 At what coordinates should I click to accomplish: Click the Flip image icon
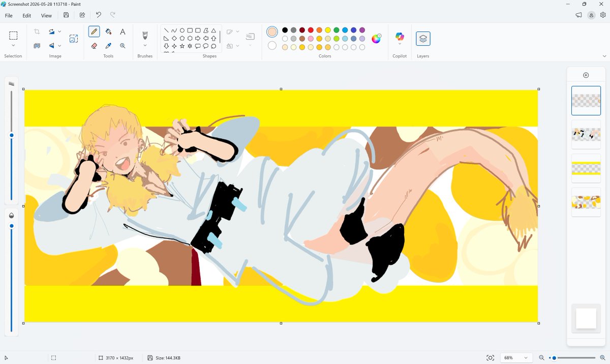pos(52,45)
